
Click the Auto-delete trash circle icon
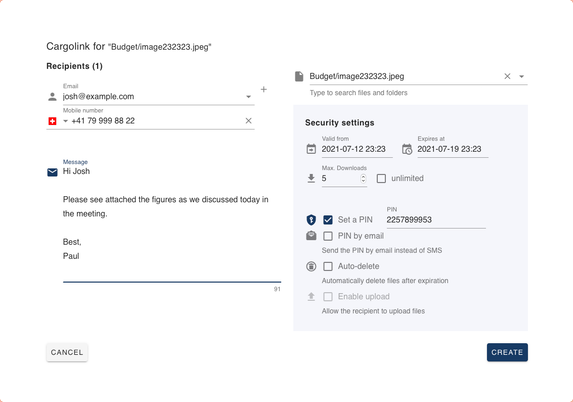[311, 266]
